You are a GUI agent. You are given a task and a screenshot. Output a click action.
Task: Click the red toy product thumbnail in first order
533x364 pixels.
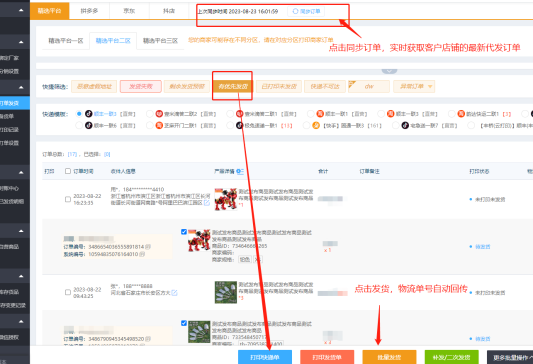[226, 199]
